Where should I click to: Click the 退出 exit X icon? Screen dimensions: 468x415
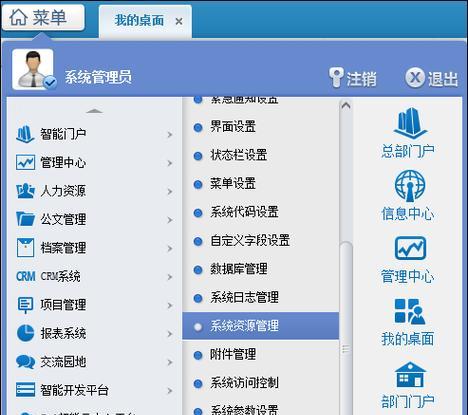[415, 78]
